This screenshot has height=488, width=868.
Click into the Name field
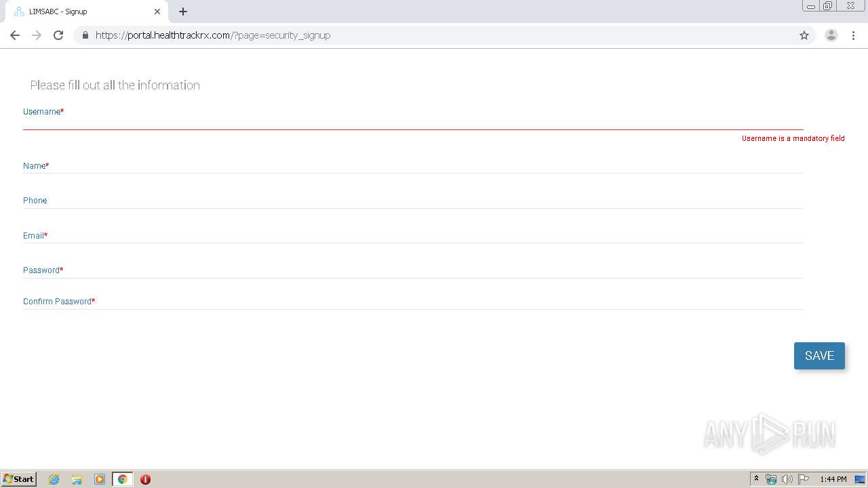click(x=413, y=167)
